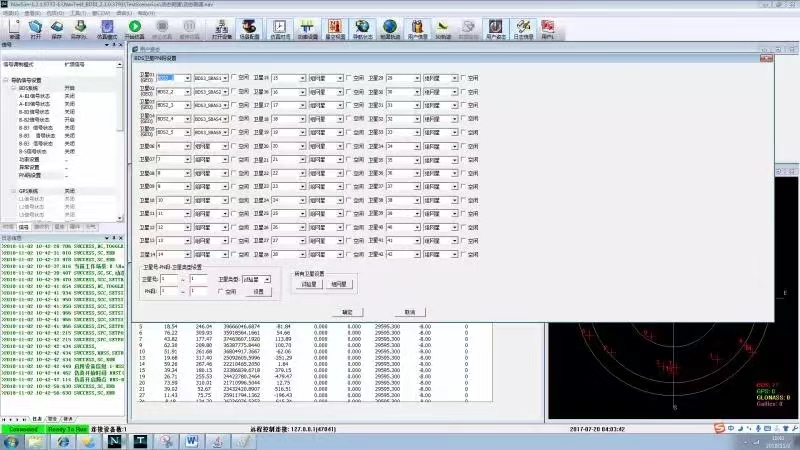The image size is (800, 450).
Task: Tick the 空闲 checkbox for 卫星14
Action: coord(234,254)
